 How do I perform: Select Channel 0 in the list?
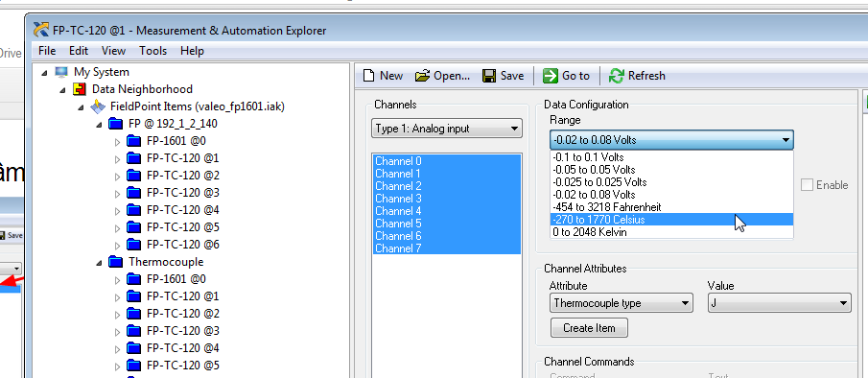447,161
